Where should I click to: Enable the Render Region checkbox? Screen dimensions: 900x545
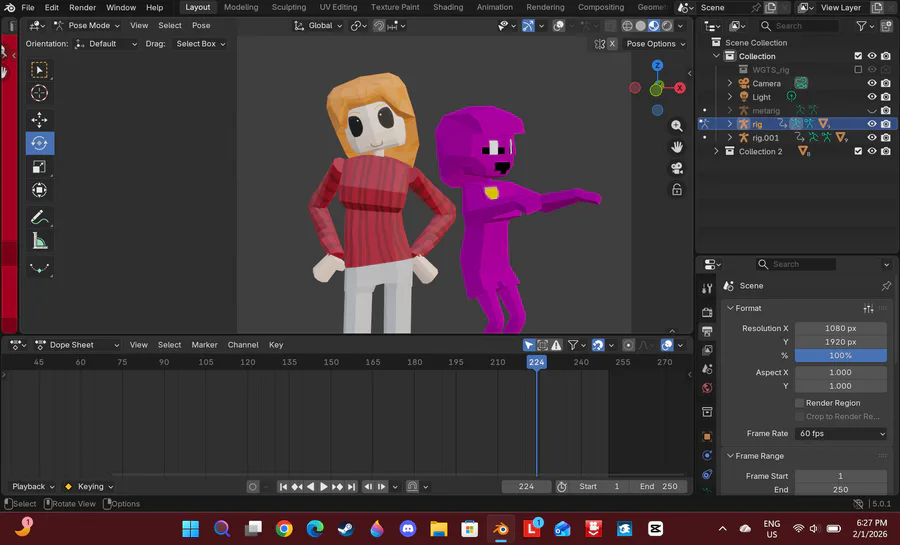tap(800, 403)
